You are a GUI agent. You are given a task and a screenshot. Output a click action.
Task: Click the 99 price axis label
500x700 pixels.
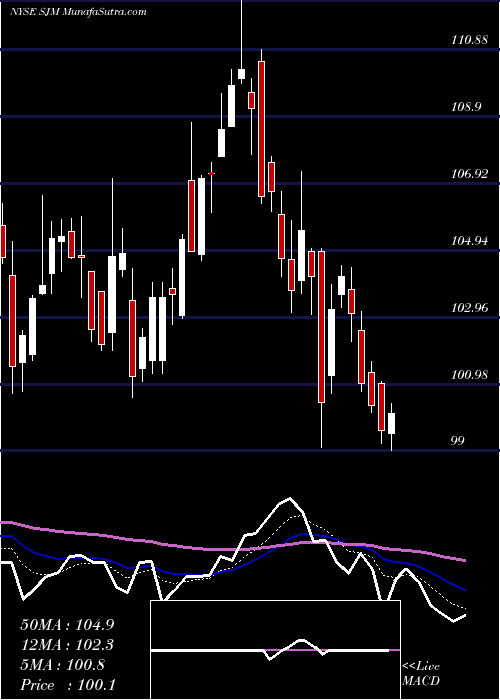458,441
